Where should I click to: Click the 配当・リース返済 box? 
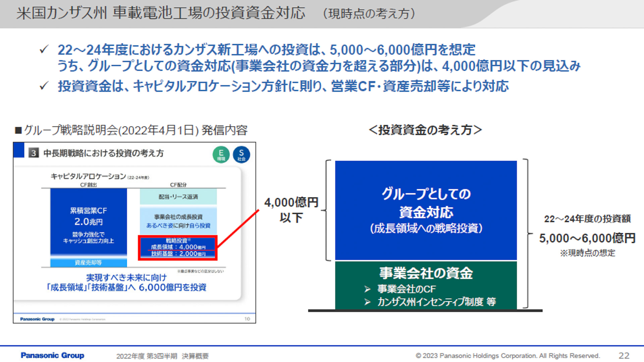pyautogui.click(x=178, y=197)
